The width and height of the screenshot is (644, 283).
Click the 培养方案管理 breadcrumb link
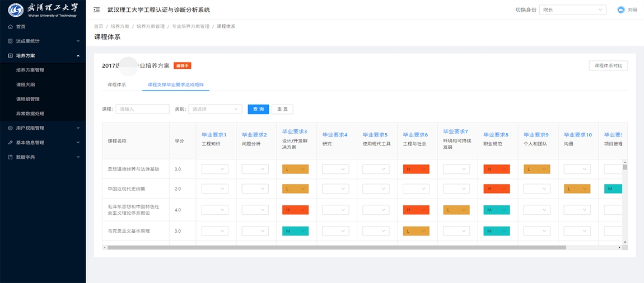coord(150,26)
